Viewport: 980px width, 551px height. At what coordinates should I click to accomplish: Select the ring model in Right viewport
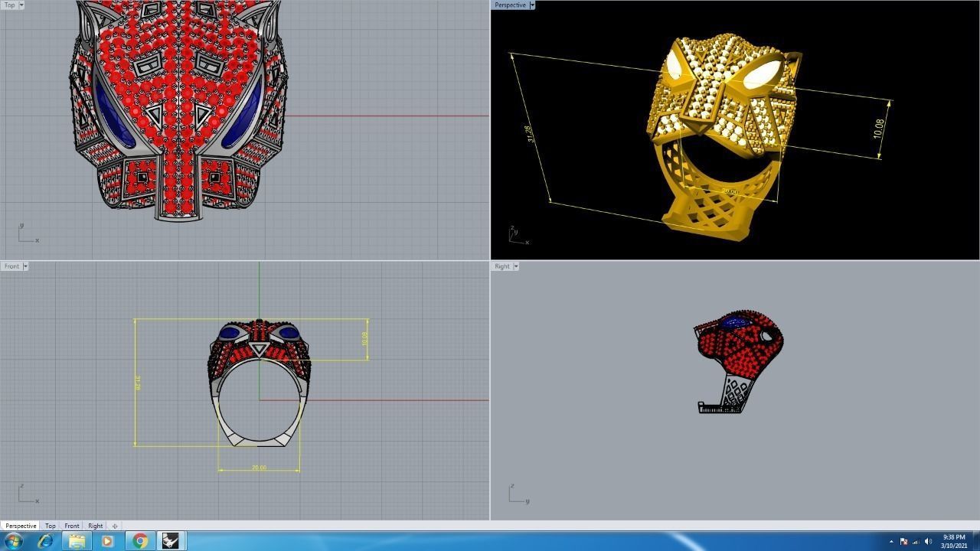coord(740,363)
